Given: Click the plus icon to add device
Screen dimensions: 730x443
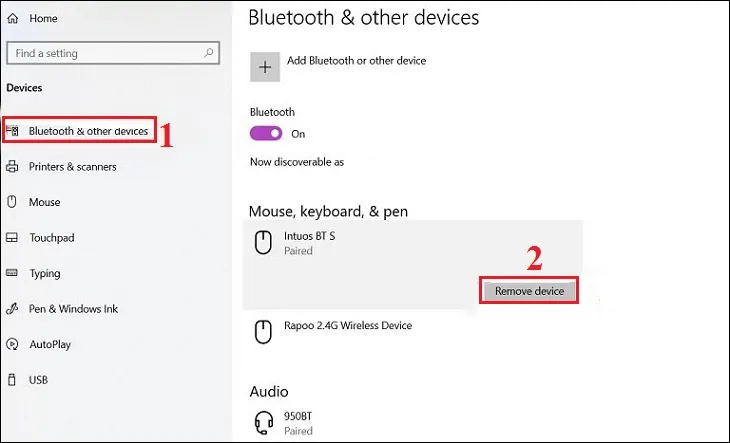Looking at the screenshot, I should click(265, 67).
